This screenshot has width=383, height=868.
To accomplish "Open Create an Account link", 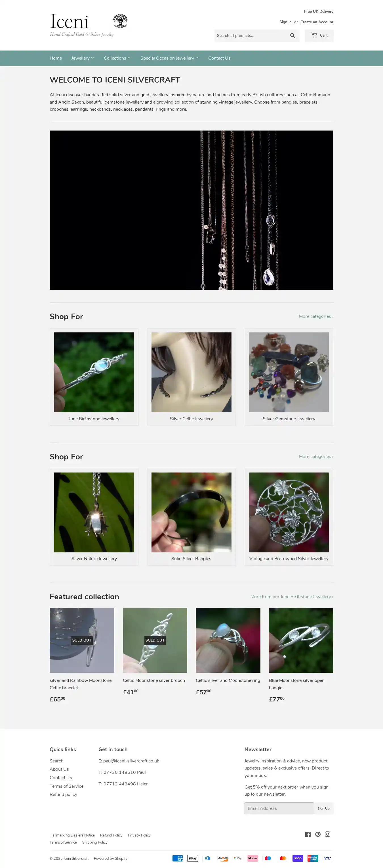I will (317, 22).
